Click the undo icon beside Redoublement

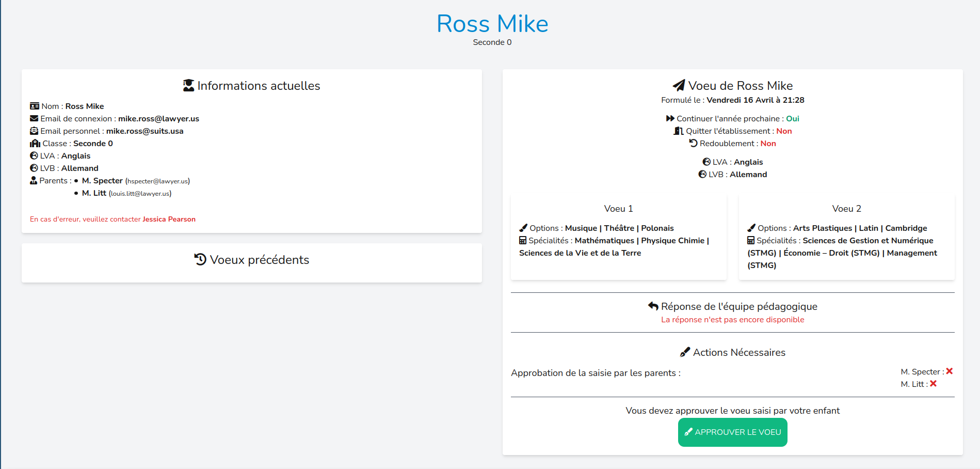tap(693, 144)
